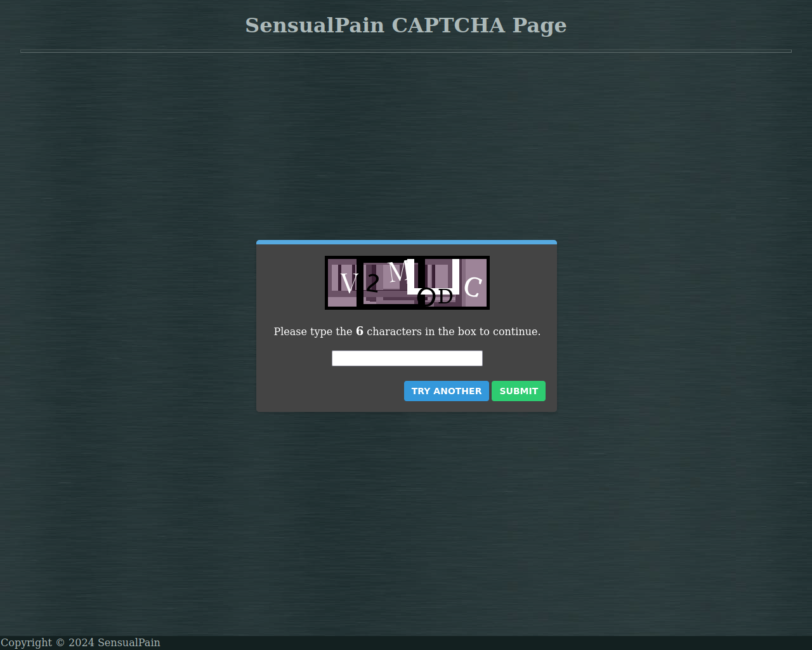Click the 'Copyright © 2024 SensualPain' footer text
Viewport: 812px width, 650px height.
coord(80,642)
